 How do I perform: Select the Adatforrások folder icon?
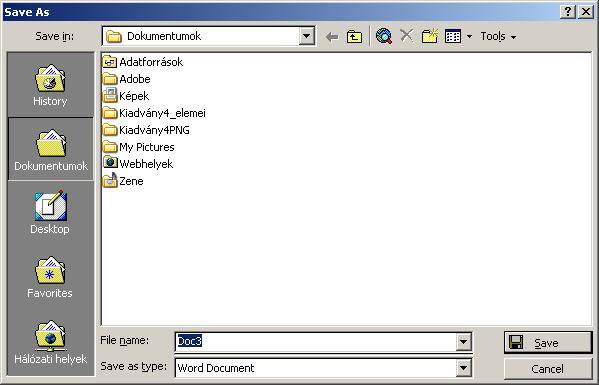(x=110, y=62)
